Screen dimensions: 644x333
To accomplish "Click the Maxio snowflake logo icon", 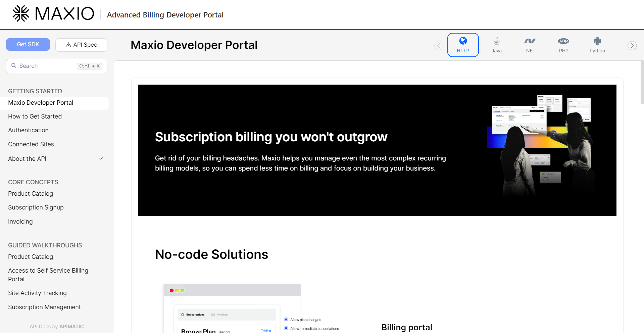I will click(x=21, y=13).
